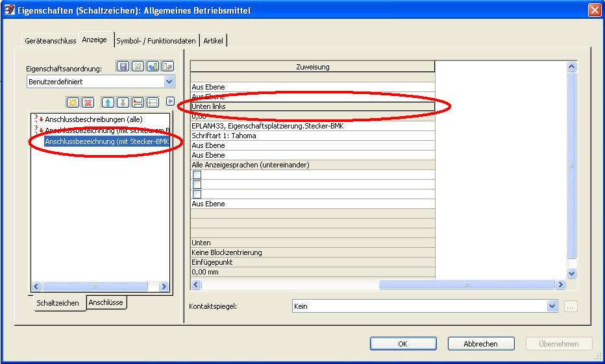Open the Artikel tab
This screenshot has width=605, height=364.
pyautogui.click(x=213, y=41)
